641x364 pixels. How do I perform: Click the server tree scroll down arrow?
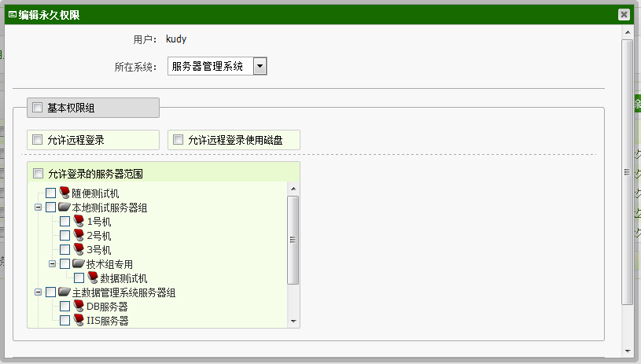[x=293, y=322]
